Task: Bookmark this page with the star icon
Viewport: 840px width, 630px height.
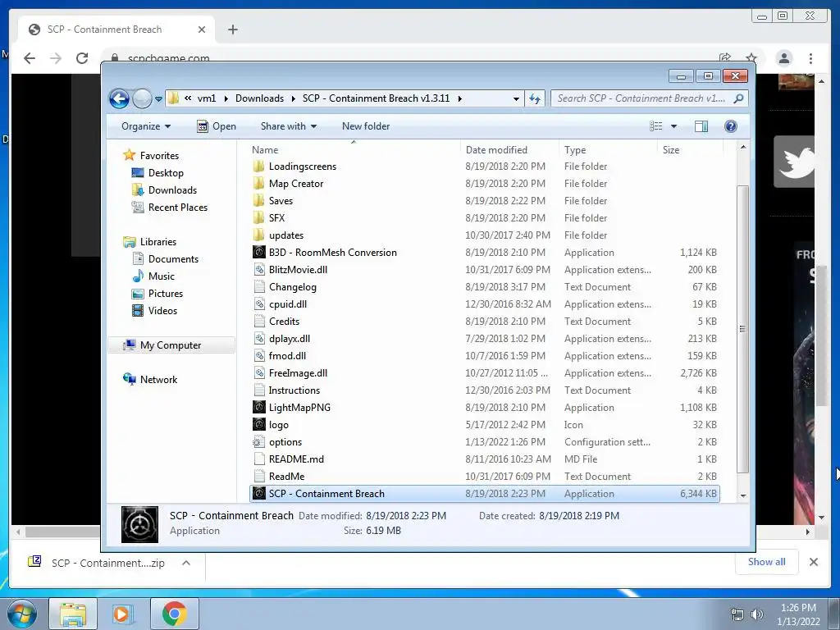Action: [751, 58]
